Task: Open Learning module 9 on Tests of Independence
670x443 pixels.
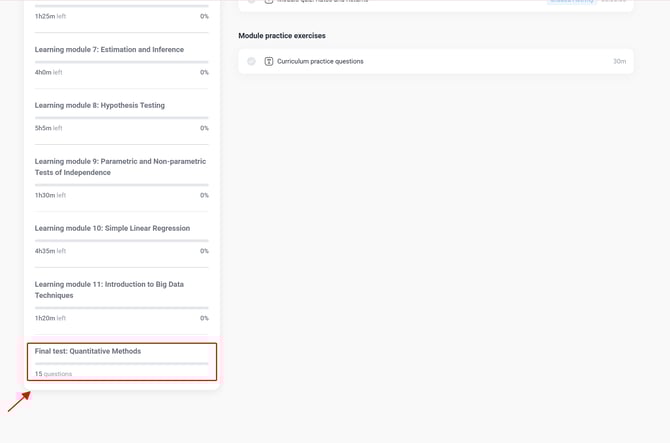Action: point(120,166)
